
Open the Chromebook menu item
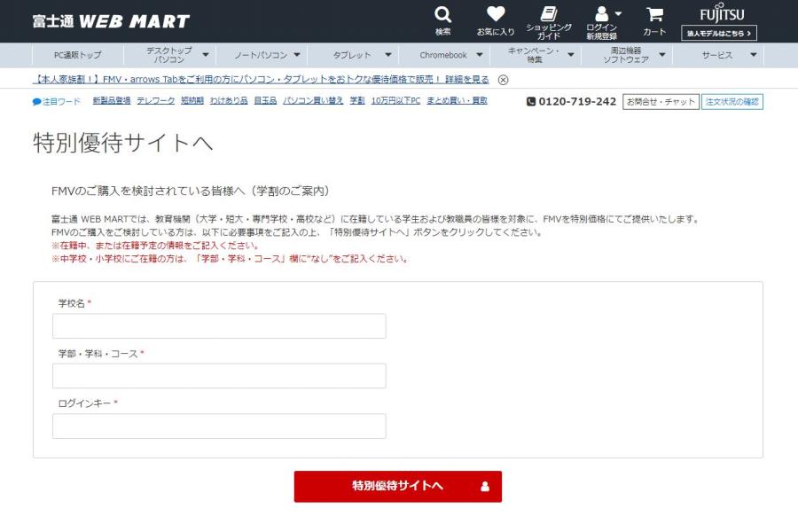(x=443, y=55)
